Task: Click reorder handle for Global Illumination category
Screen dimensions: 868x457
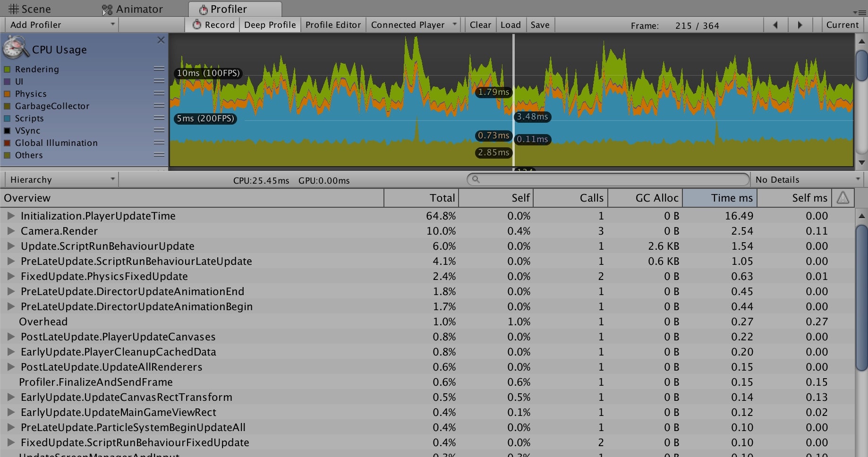Action: coord(159,143)
